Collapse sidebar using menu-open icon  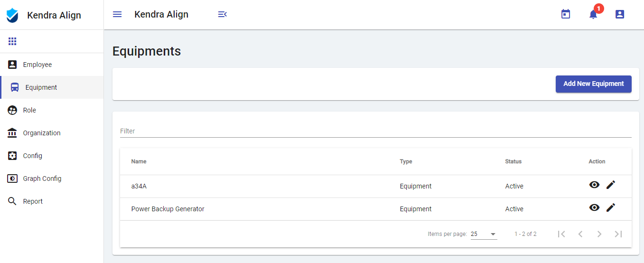click(x=222, y=14)
